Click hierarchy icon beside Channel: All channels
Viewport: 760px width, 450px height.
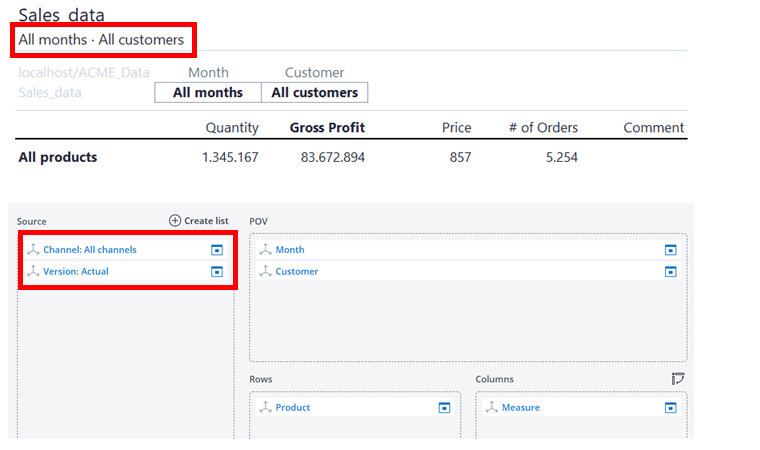coord(33,250)
